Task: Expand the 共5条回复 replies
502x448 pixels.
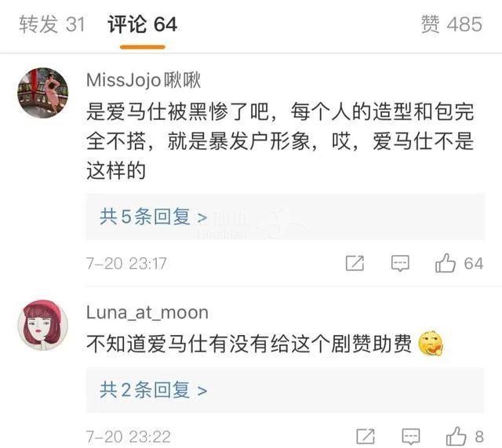Action: coord(153,217)
